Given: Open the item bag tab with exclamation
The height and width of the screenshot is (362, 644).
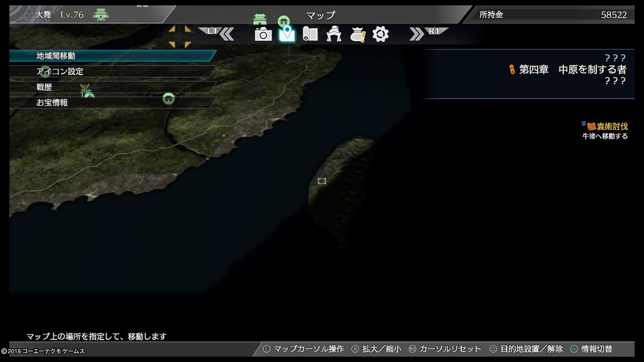Looking at the screenshot, I should click(x=358, y=34).
